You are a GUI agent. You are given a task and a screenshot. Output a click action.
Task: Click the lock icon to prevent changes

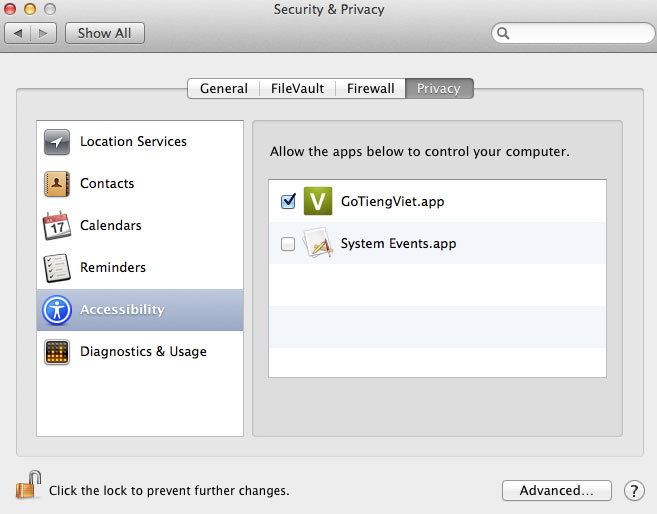point(27,488)
